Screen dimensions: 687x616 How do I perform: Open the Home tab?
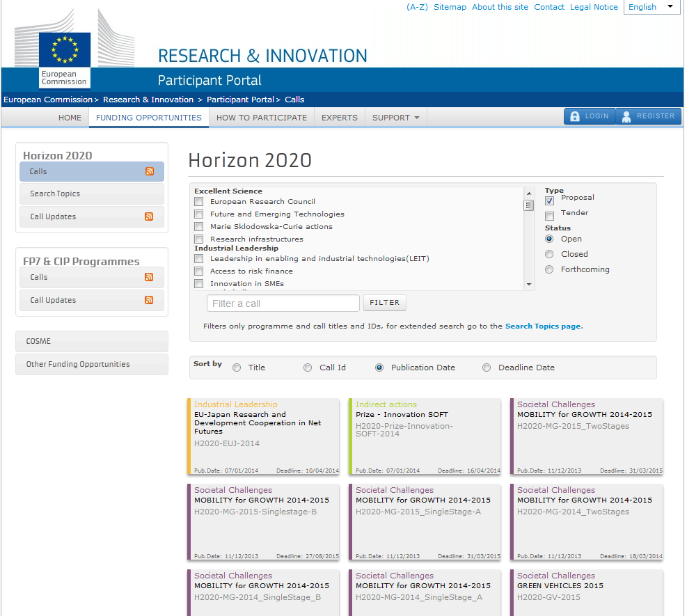coord(70,118)
